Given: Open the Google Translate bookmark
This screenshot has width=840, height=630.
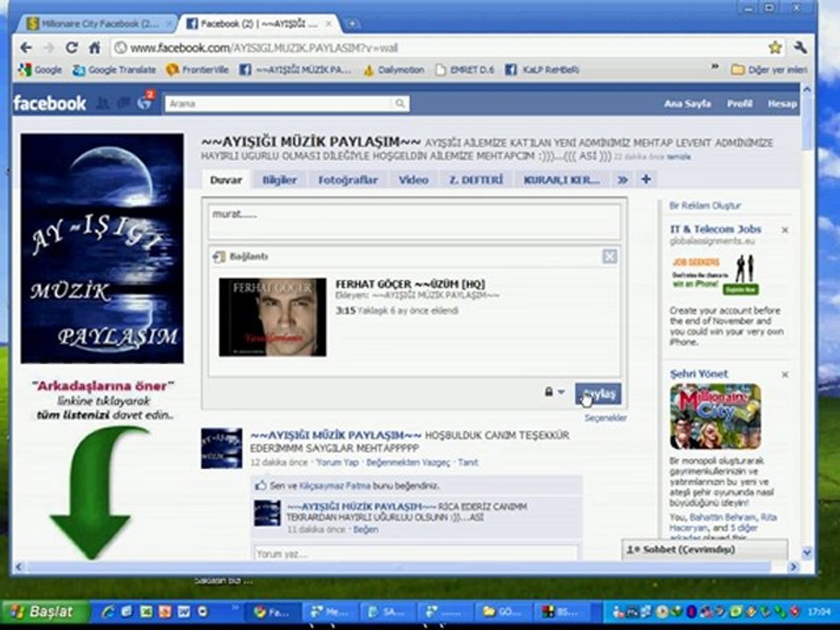Looking at the screenshot, I should (114, 70).
